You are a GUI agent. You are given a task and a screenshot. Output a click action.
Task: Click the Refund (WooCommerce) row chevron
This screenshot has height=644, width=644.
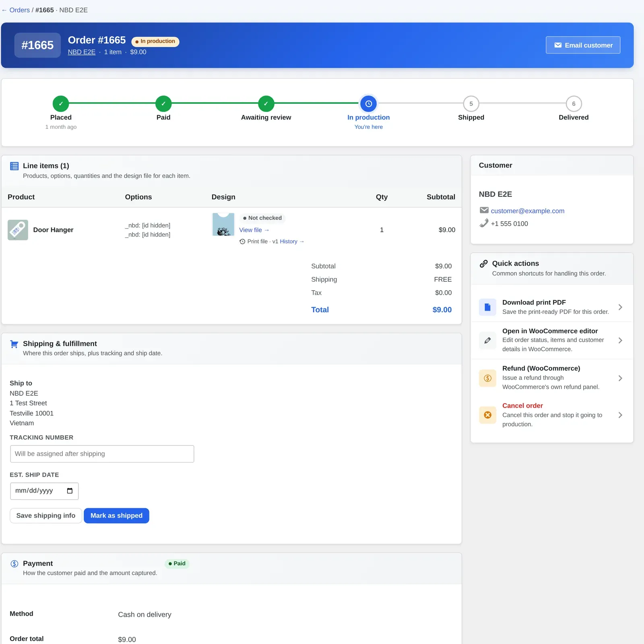pos(620,378)
